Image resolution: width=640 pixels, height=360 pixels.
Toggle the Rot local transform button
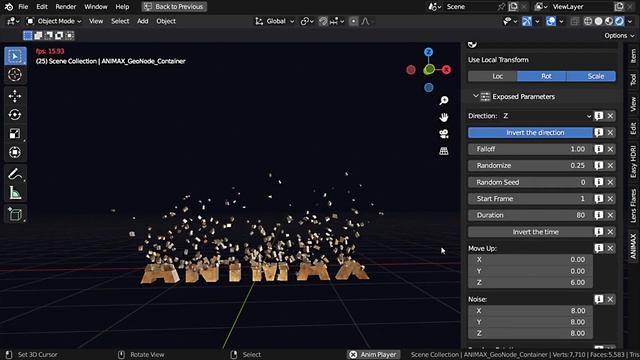(x=542, y=76)
